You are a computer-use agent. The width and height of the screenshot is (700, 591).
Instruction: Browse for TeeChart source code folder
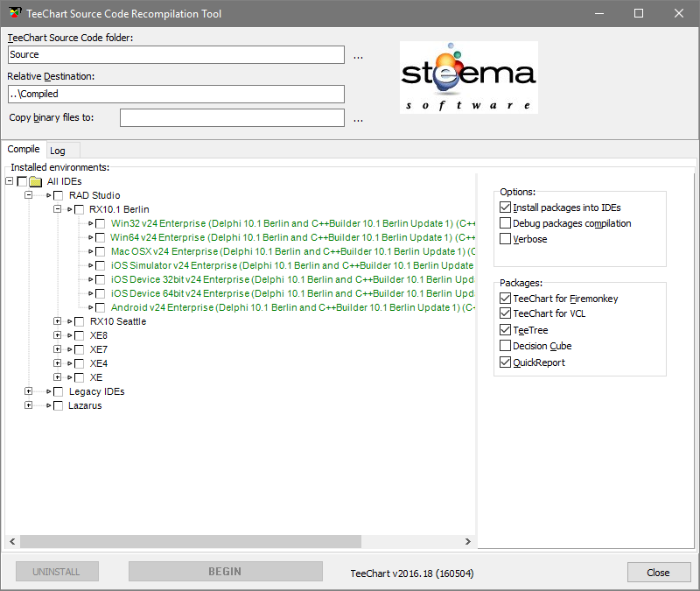click(358, 56)
